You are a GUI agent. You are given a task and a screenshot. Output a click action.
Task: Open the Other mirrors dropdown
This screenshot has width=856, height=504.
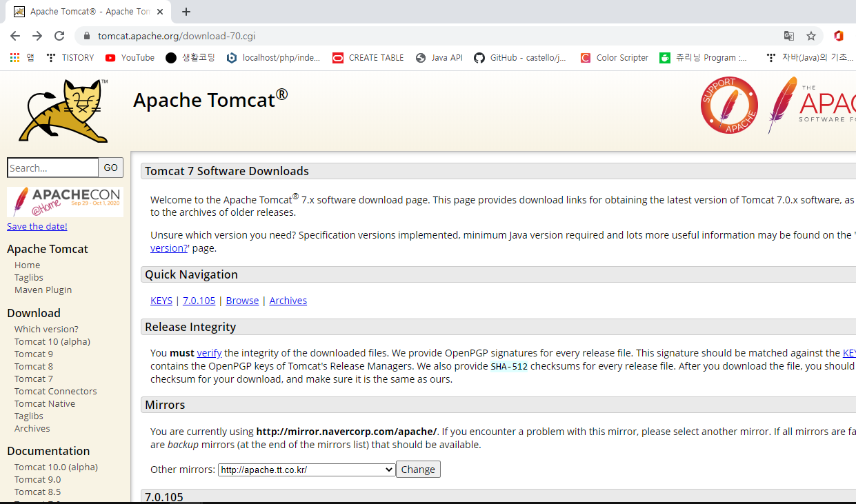307,470
